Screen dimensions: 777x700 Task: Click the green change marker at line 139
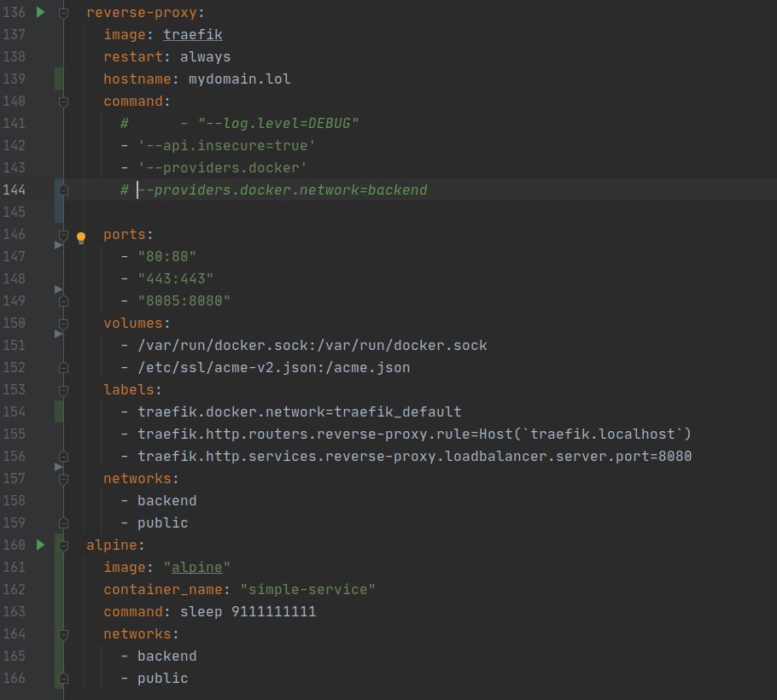click(59, 79)
